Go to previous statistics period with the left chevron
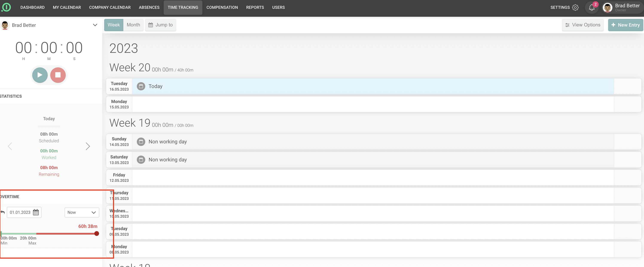Screen dimensions: 644x267 coord(10,146)
